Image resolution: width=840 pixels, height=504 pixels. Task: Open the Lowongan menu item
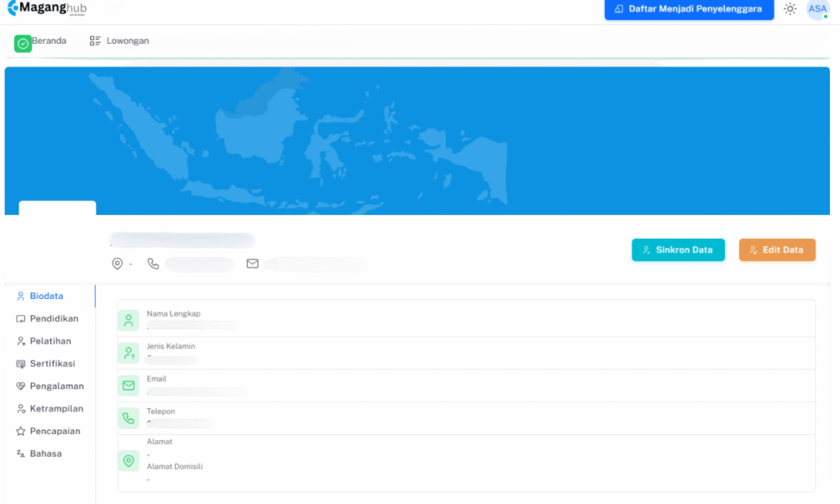pyautogui.click(x=119, y=40)
